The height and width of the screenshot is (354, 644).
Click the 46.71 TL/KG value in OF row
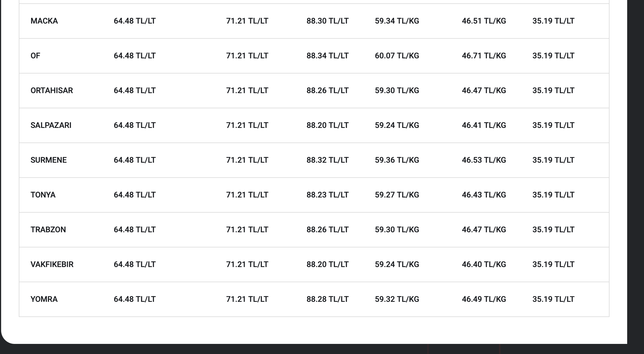(x=484, y=56)
